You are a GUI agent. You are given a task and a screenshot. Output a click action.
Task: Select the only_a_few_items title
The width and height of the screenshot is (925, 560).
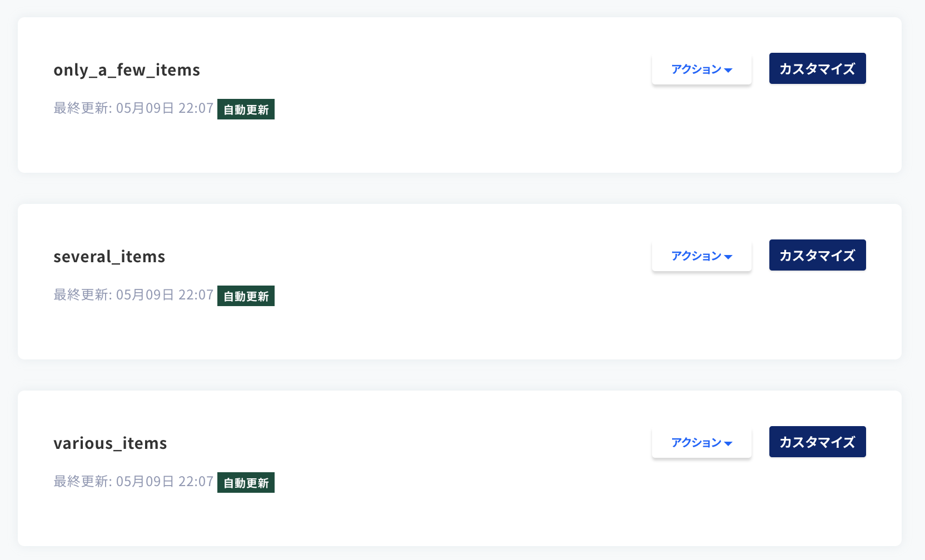pyautogui.click(x=127, y=70)
